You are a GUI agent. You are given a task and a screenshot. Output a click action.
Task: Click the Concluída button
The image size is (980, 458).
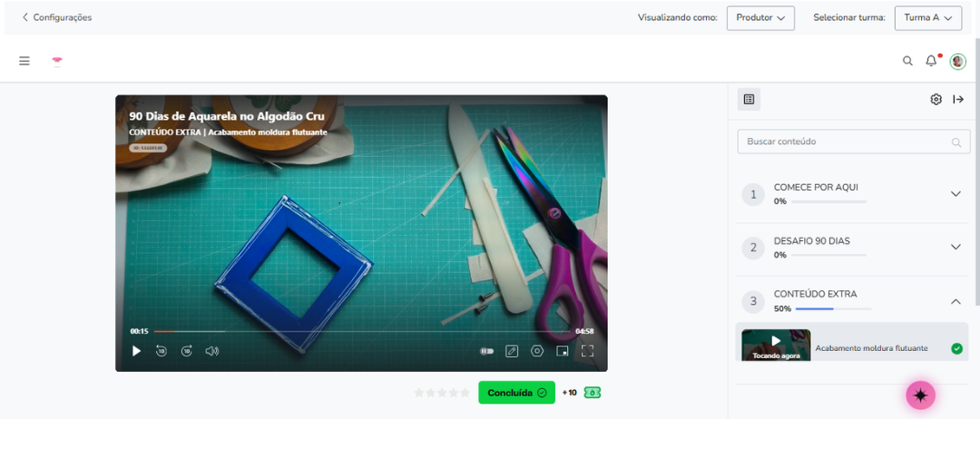[517, 393]
